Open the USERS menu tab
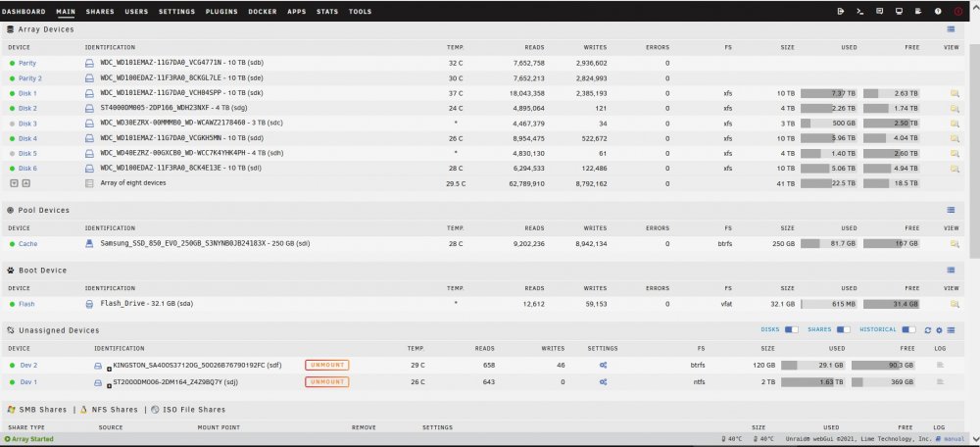This screenshot has width=980, height=447. click(136, 11)
